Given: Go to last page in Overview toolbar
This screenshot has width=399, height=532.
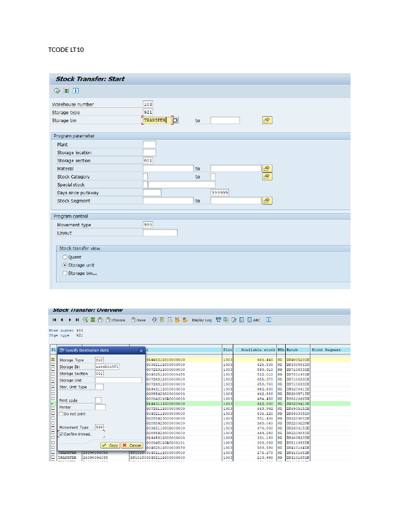Looking at the screenshot, I should [x=77, y=320].
